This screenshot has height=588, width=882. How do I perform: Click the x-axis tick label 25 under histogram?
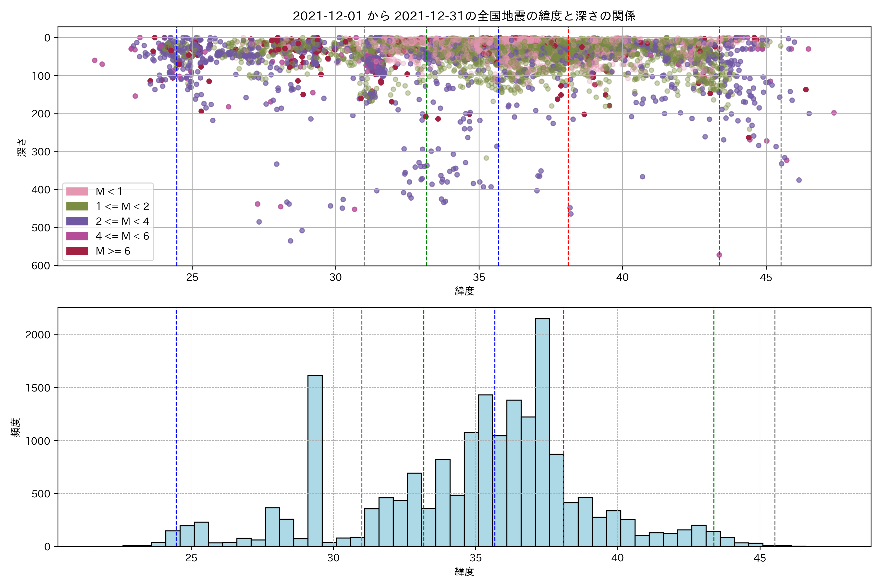(x=191, y=558)
